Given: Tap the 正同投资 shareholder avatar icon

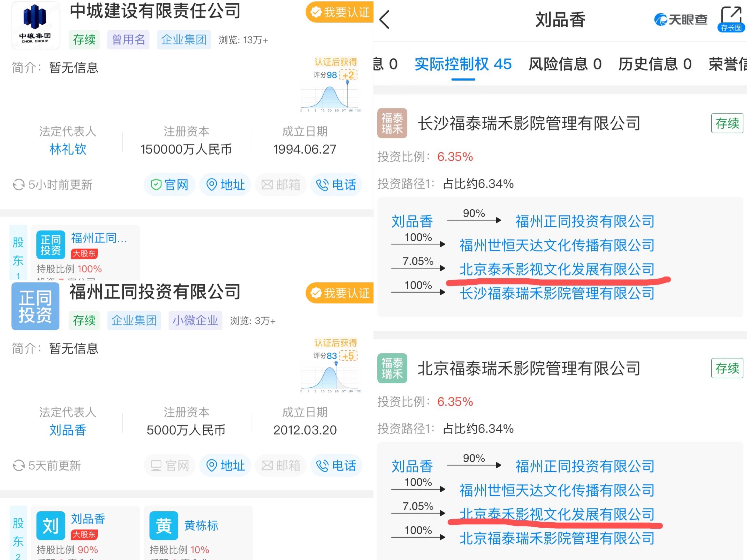Looking at the screenshot, I should pyautogui.click(x=51, y=245).
